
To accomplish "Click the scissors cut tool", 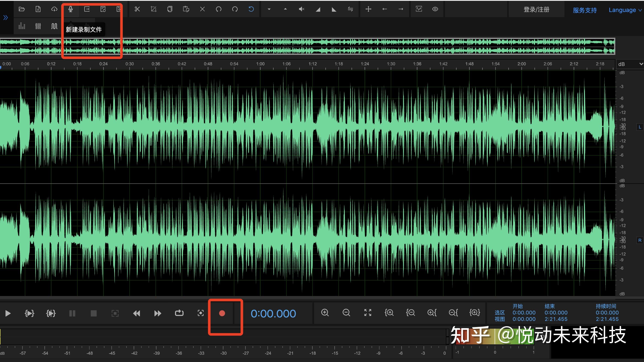I will (137, 9).
